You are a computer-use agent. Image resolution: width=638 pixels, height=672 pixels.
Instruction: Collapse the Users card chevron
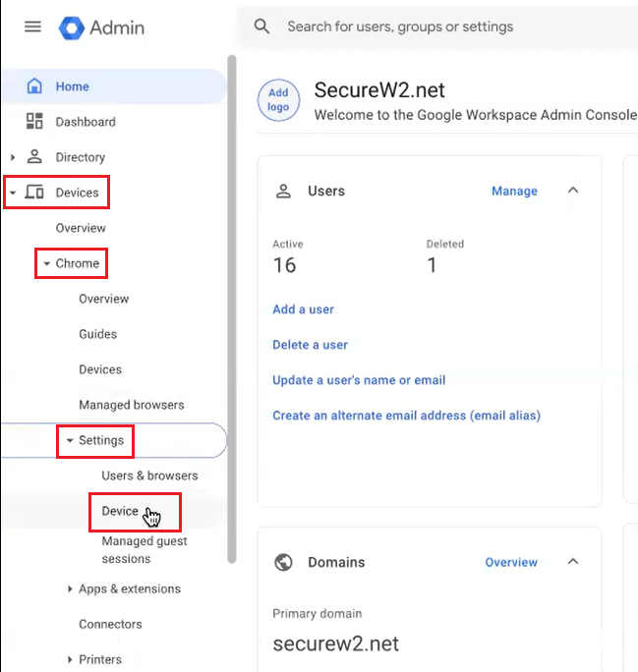pos(573,191)
